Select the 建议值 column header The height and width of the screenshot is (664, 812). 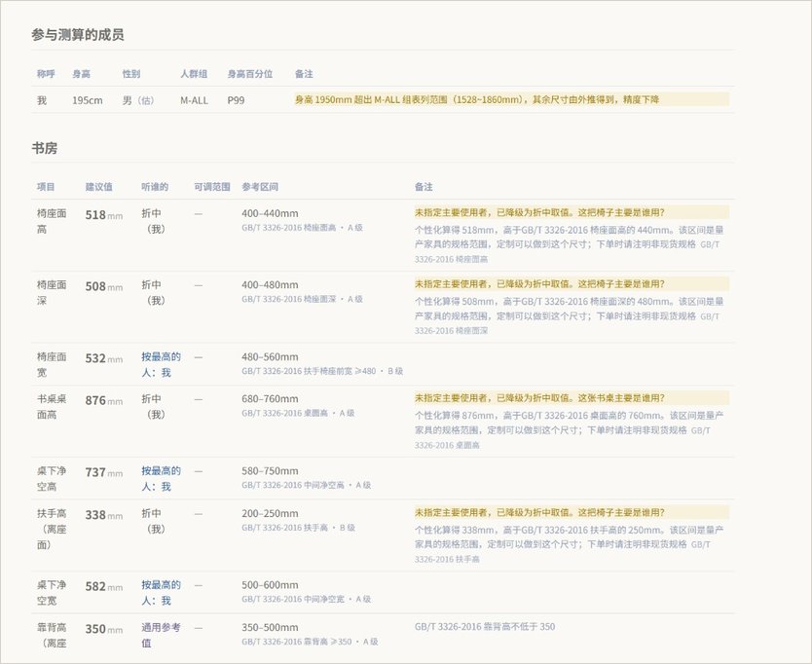pyautogui.click(x=99, y=187)
